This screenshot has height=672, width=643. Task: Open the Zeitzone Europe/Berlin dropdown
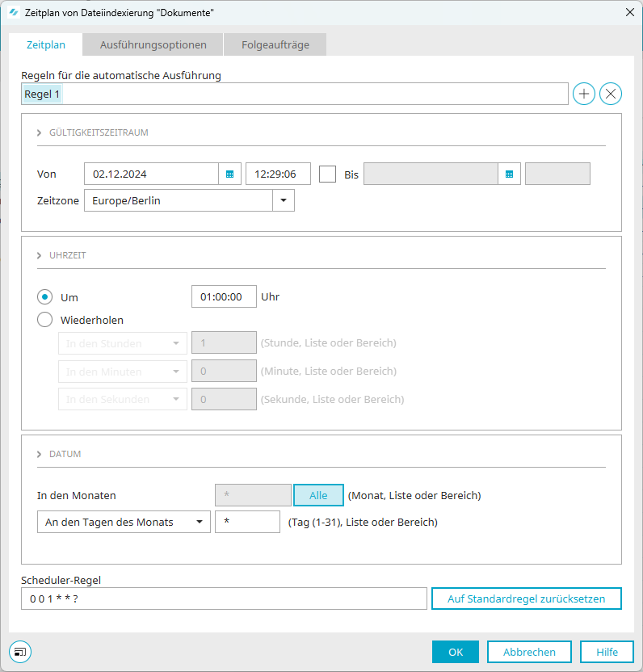(283, 200)
